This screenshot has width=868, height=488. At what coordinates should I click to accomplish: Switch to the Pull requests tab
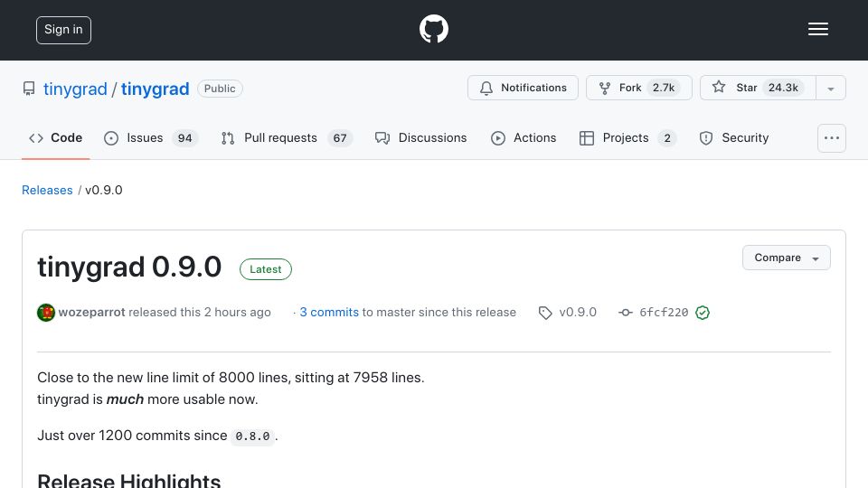[287, 137]
